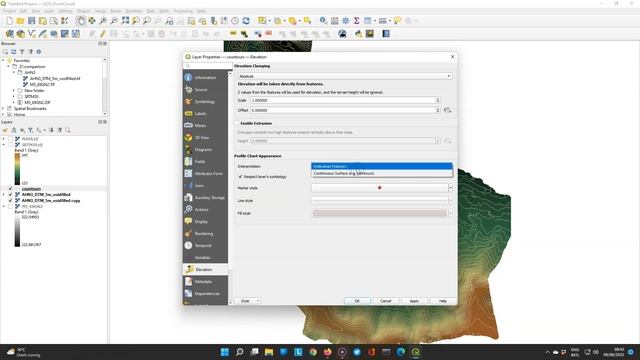Open File Explorer from the taskbar

click(269, 352)
